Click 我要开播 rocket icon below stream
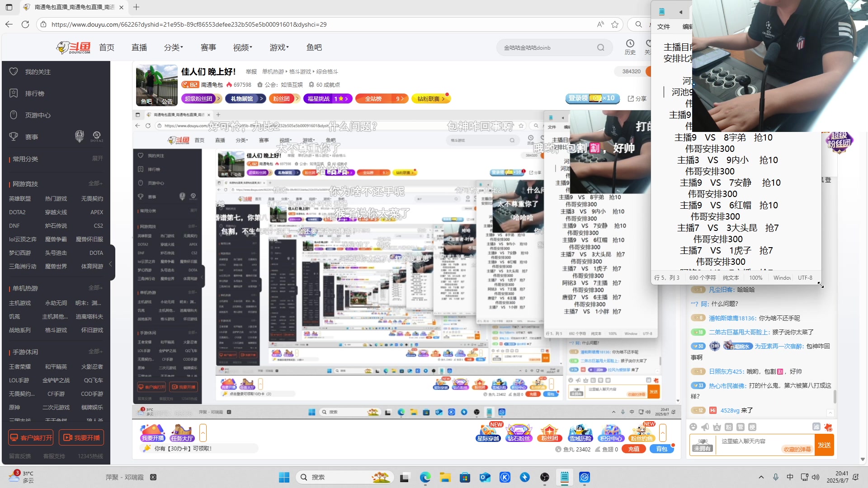This screenshot has width=868, height=488. point(153,432)
